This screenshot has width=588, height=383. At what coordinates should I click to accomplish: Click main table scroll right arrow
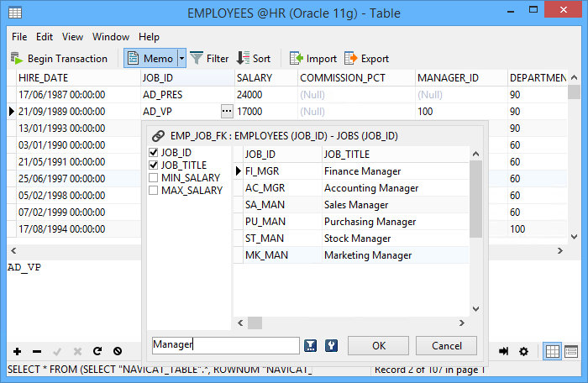[x=560, y=250]
